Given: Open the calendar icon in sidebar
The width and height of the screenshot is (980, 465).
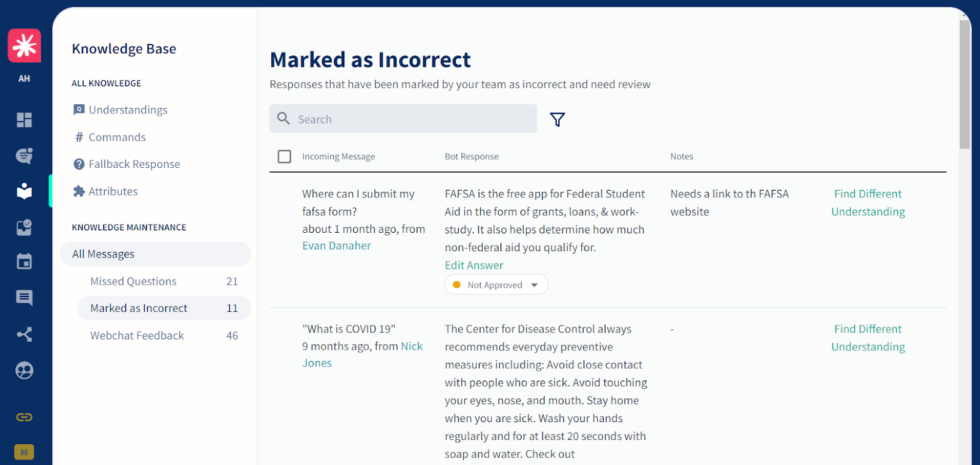Looking at the screenshot, I should pyautogui.click(x=24, y=262).
